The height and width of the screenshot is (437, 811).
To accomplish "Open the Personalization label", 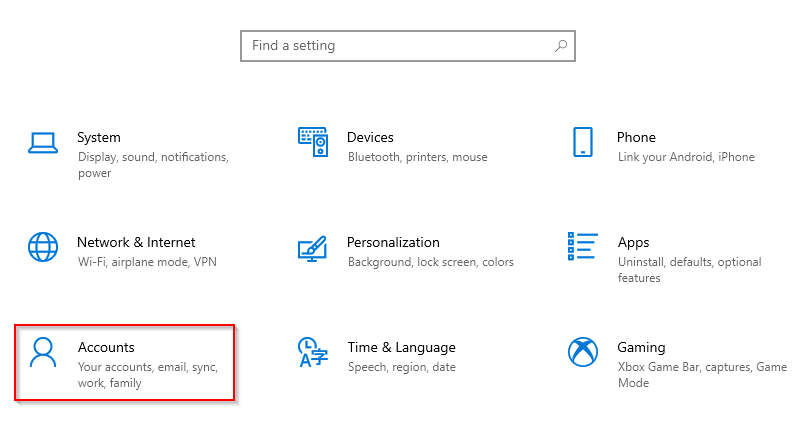I will pyautogui.click(x=393, y=243).
